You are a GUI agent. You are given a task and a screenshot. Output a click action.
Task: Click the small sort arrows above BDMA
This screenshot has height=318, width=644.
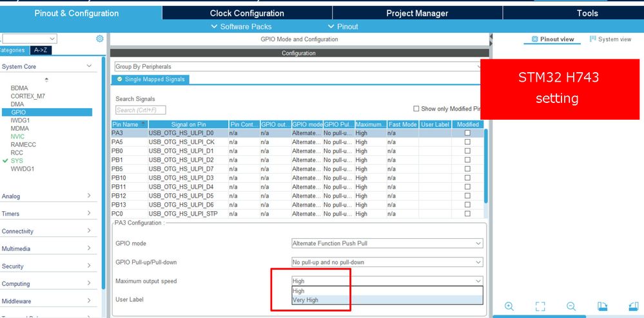click(x=46, y=80)
